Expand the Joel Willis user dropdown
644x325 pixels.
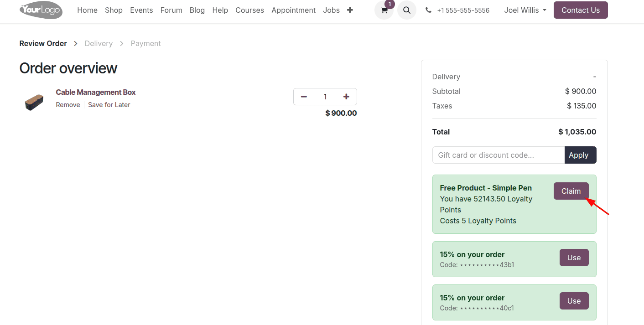(525, 10)
